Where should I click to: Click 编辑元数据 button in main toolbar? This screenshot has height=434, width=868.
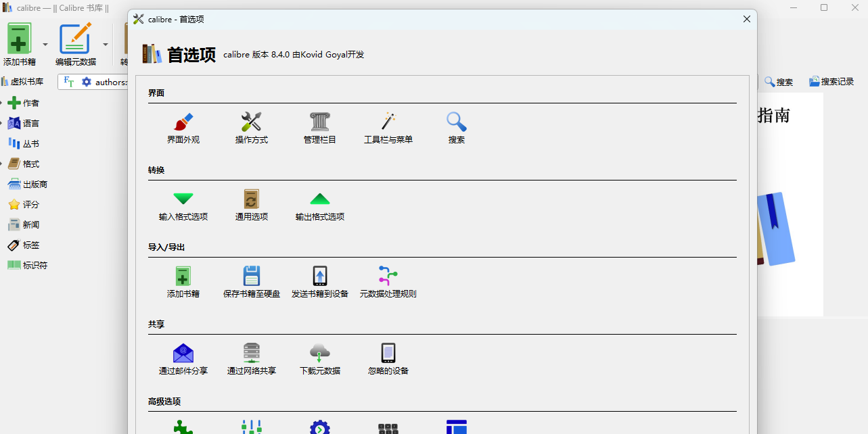[x=76, y=45]
